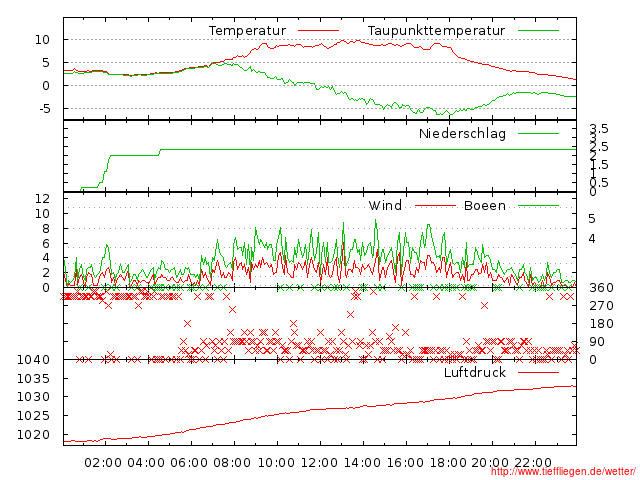Click the 20:00 time axis label
Viewport: 640px width, 480px height.
(490, 463)
